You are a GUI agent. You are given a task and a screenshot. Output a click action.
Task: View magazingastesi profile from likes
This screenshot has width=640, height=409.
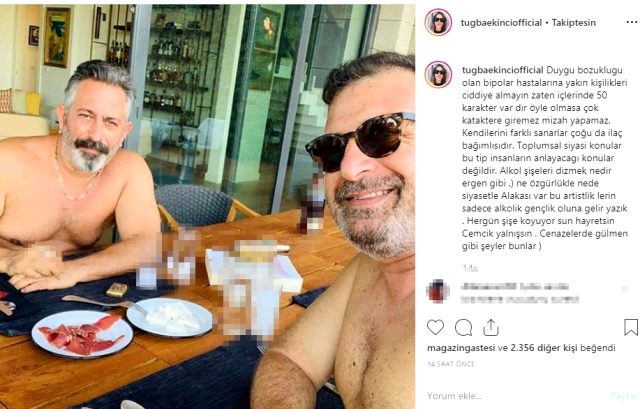tap(461, 348)
